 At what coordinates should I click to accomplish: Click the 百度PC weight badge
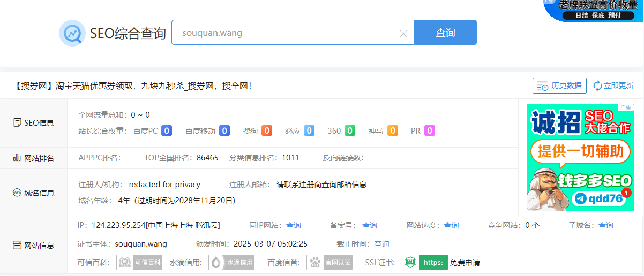coord(167,131)
